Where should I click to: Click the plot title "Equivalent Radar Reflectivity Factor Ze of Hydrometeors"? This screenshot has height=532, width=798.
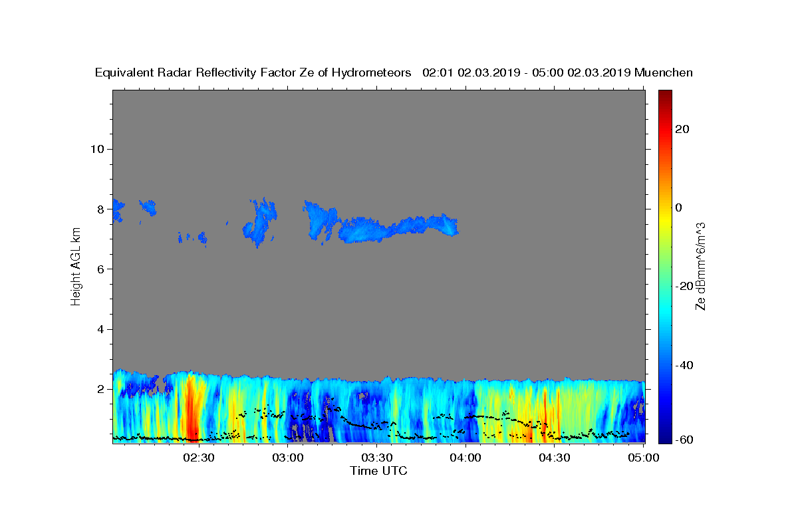click(x=253, y=72)
